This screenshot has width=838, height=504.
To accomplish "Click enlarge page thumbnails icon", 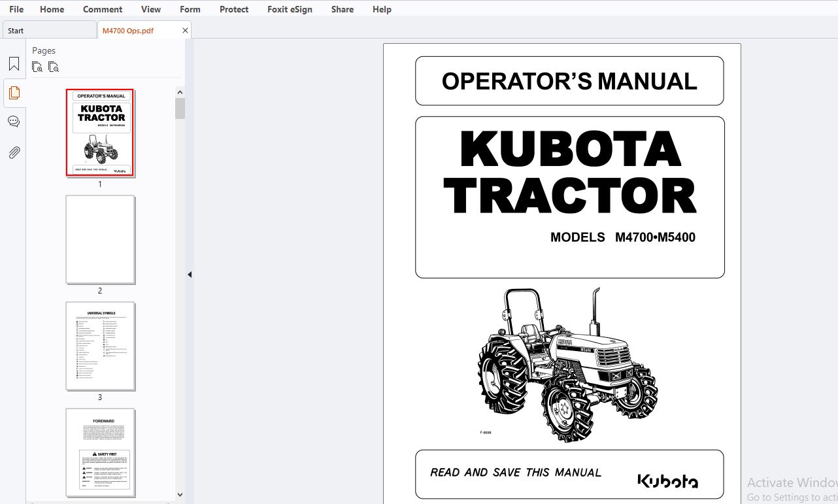I will pyautogui.click(x=37, y=67).
